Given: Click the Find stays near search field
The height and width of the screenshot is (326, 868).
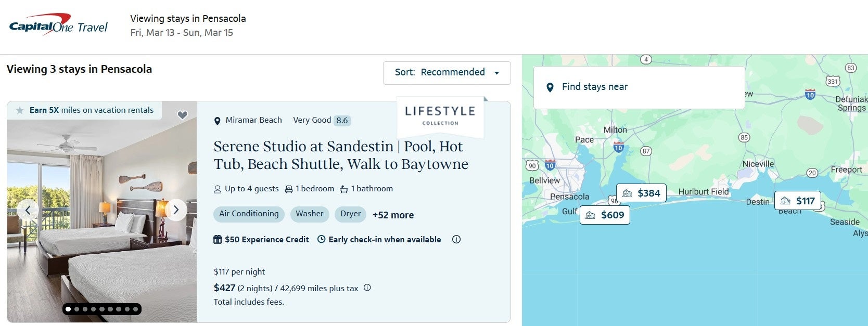Looking at the screenshot, I should pyautogui.click(x=639, y=87).
